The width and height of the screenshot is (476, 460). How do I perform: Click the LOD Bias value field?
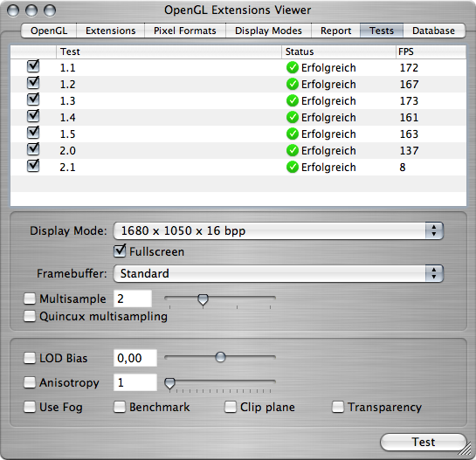point(135,358)
